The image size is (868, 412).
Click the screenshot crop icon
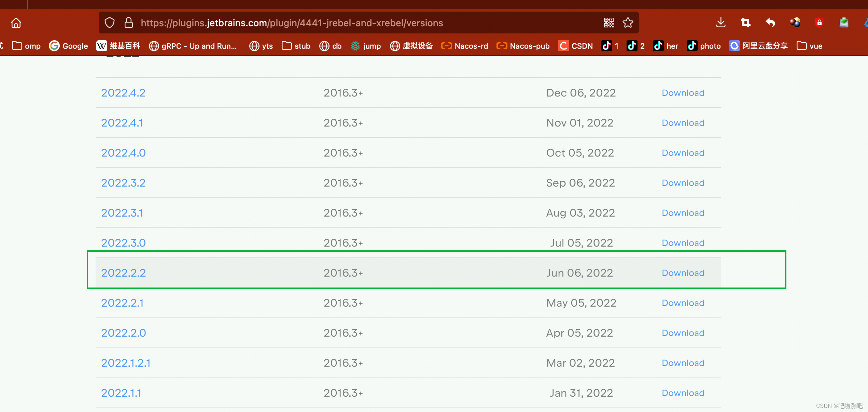[745, 23]
